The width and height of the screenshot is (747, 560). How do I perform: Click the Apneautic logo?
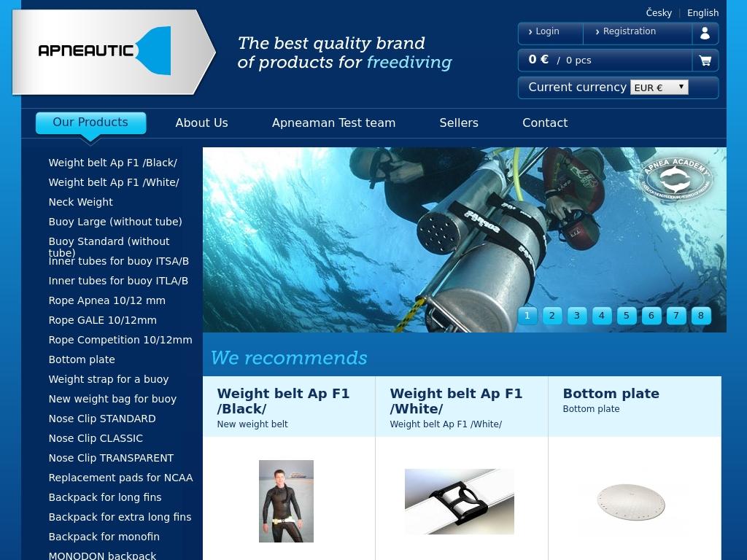[113, 51]
